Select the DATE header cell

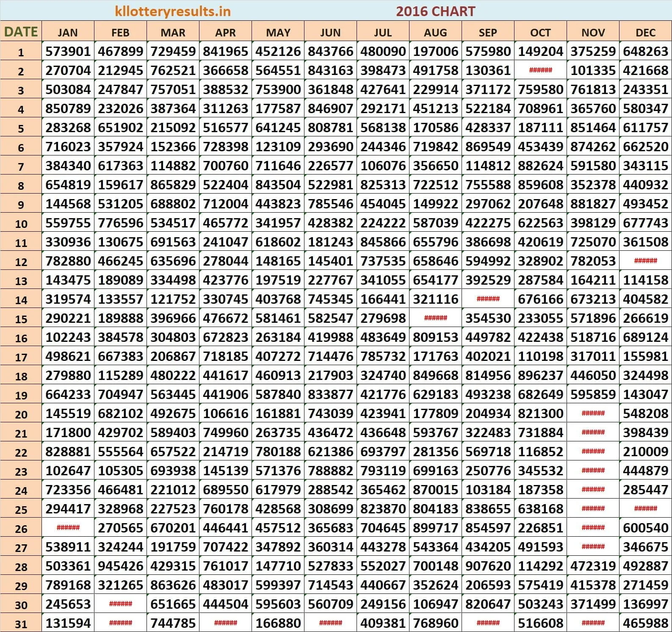click(x=21, y=32)
